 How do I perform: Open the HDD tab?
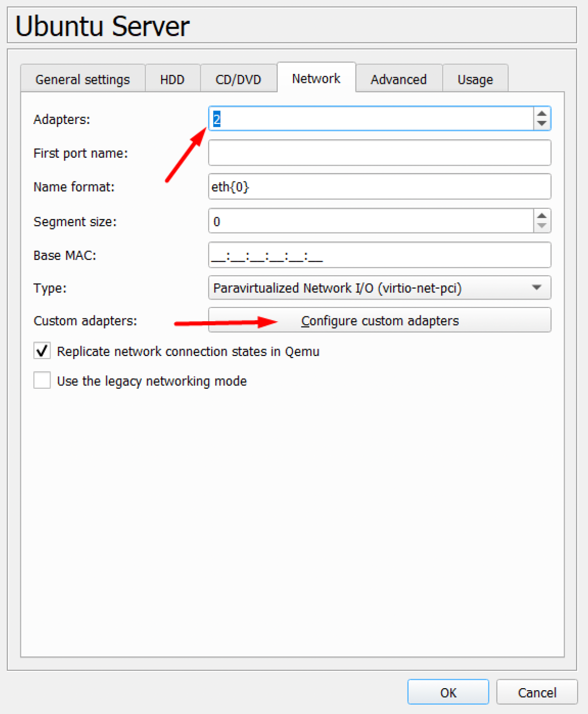click(x=172, y=79)
